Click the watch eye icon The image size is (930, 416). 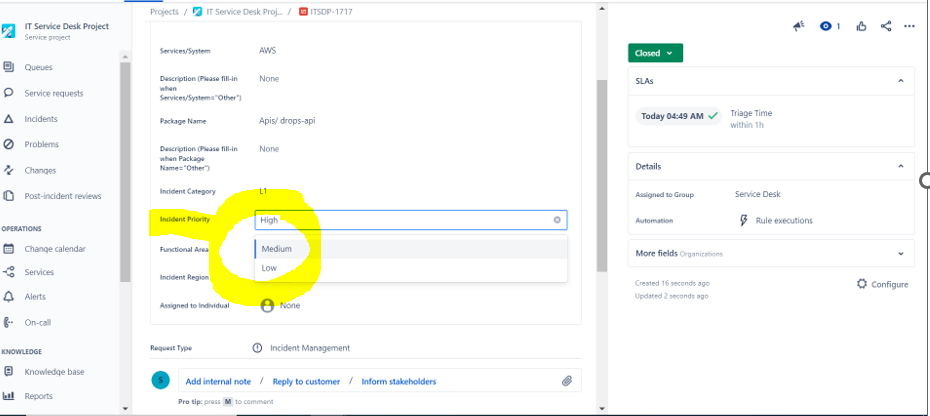[x=826, y=26]
